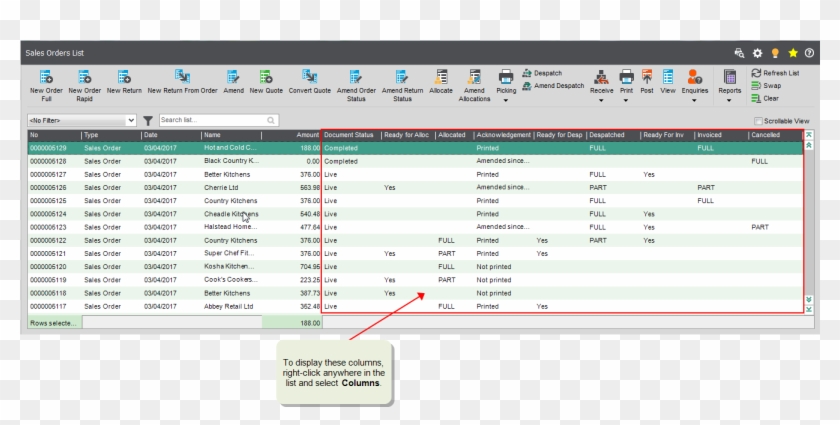Sort by Acknowledgement column header

[504, 135]
